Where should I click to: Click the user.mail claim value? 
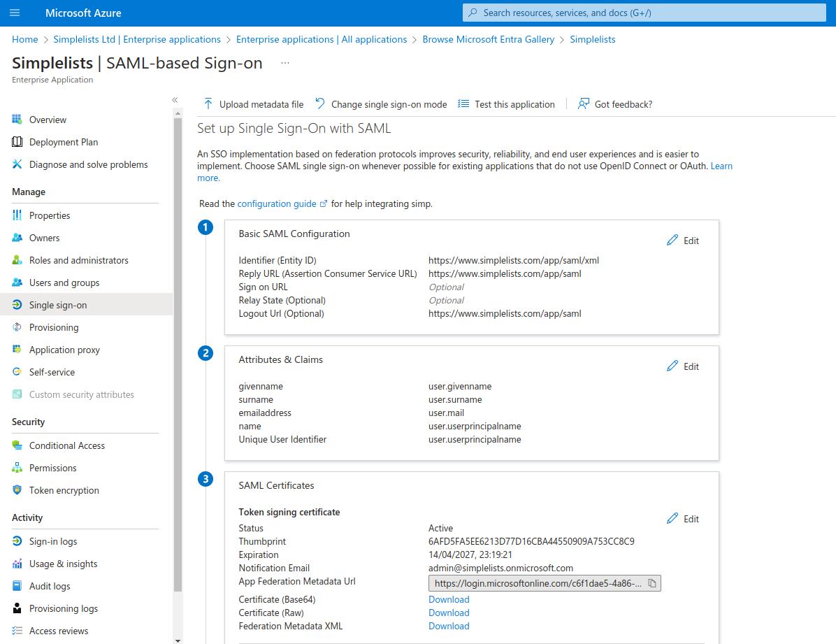click(x=446, y=413)
